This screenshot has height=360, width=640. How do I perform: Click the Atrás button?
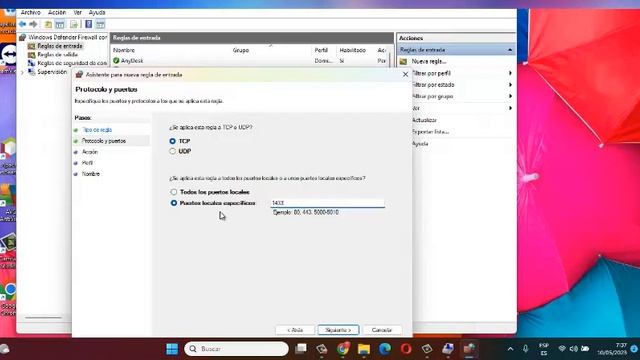pos(295,330)
